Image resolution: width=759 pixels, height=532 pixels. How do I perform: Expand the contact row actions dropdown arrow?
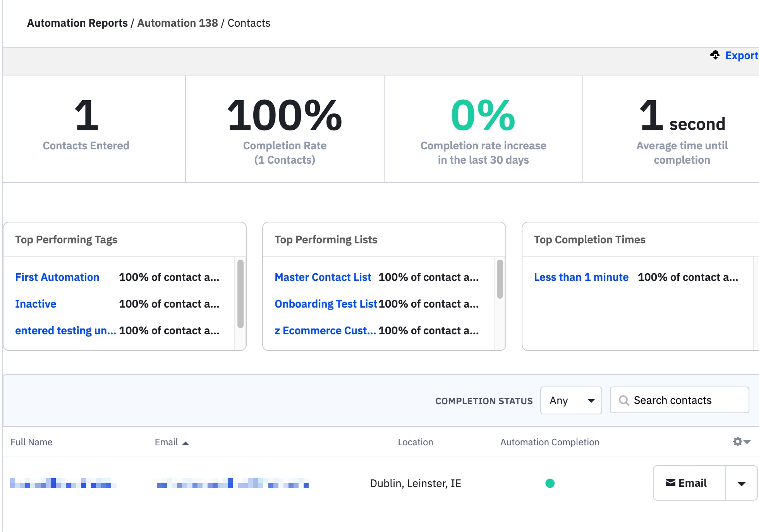point(742,483)
